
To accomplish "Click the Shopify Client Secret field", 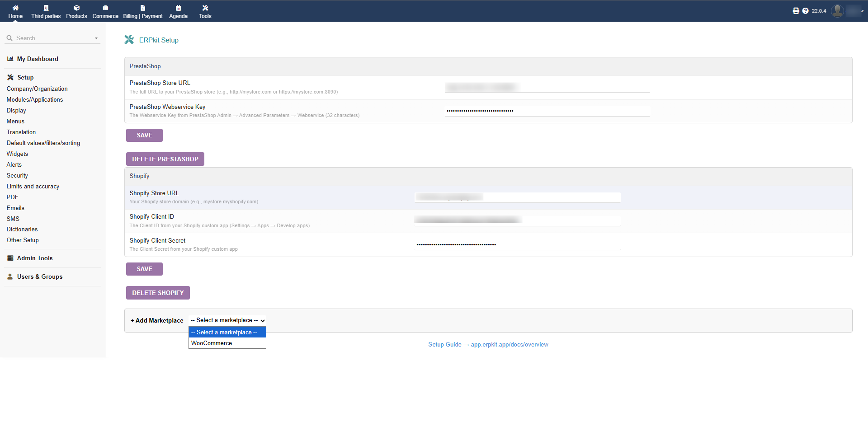I will point(517,244).
